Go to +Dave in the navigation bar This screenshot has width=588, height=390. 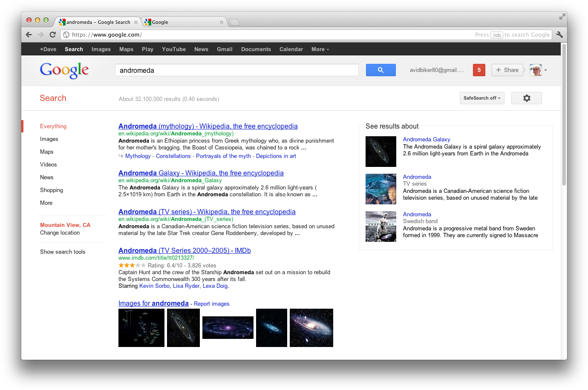[x=48, y=49]
